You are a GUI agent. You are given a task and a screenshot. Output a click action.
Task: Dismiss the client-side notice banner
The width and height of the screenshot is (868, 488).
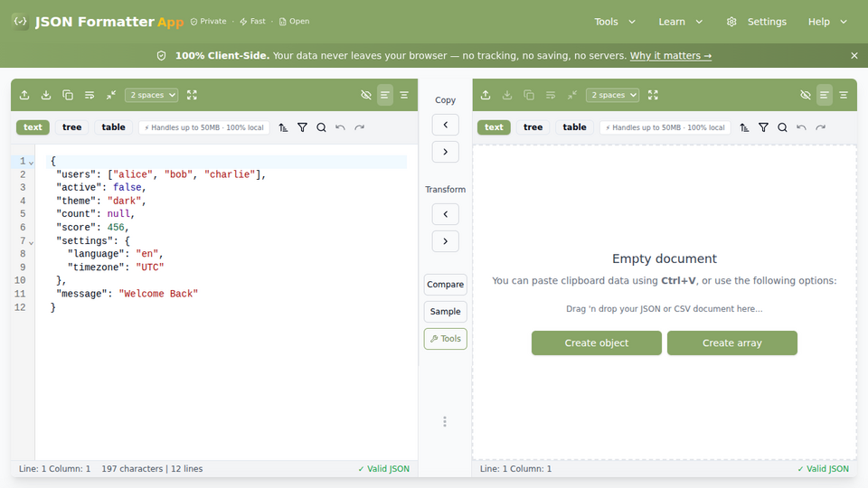tap(854, 56)
